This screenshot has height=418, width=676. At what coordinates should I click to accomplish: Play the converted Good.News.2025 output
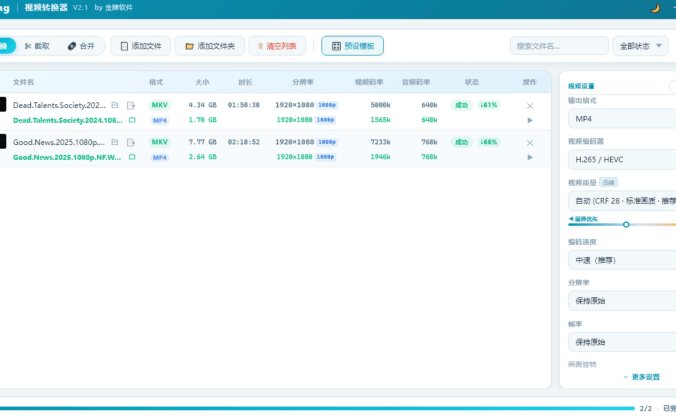click(x=530, y=157)
